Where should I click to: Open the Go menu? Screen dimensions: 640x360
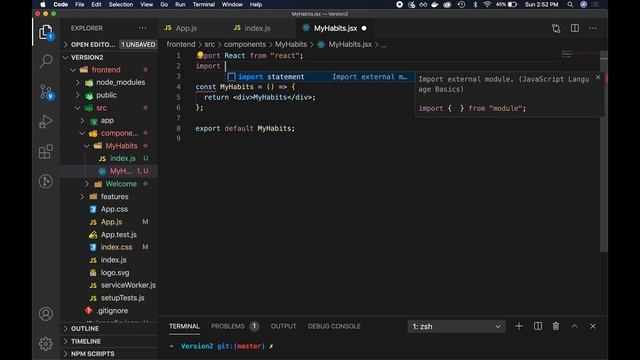coord(164,4)
